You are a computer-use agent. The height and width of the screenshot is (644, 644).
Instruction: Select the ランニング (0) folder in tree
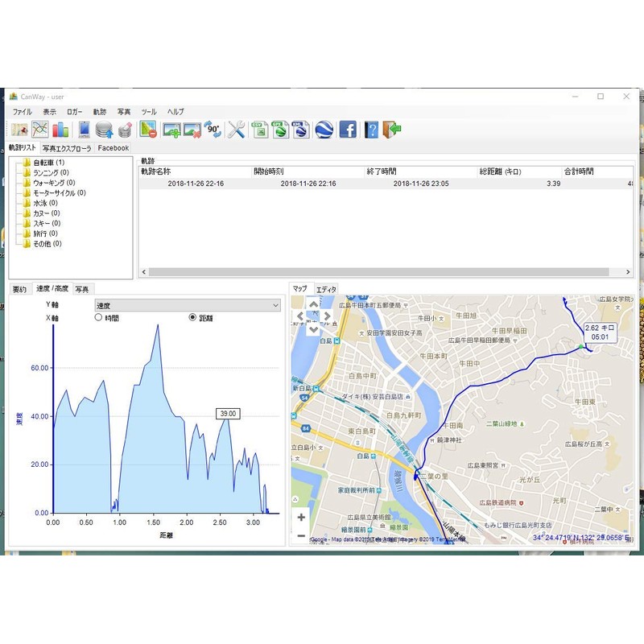point(50,173)
